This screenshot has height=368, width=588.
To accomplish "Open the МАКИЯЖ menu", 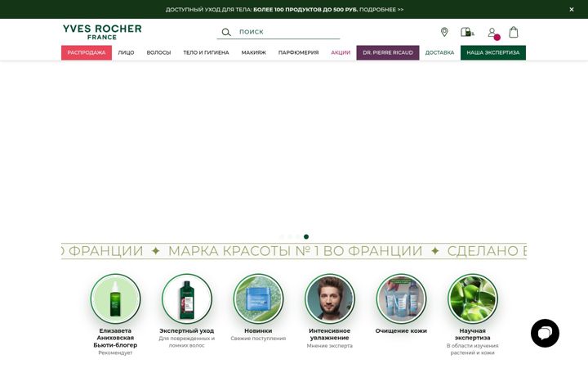I will 253,52.
